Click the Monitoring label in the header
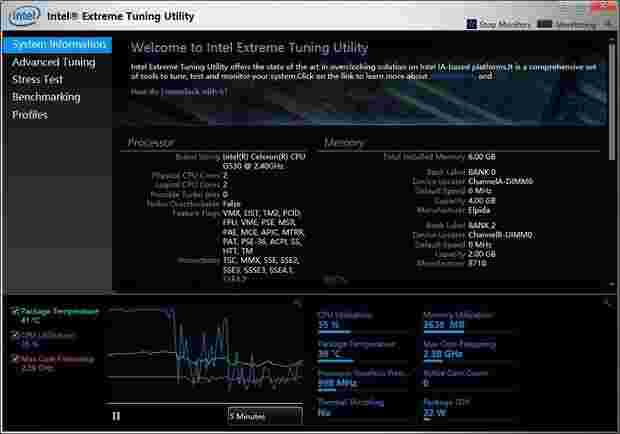The image size is (620, 434). click(x=575, y=25)
